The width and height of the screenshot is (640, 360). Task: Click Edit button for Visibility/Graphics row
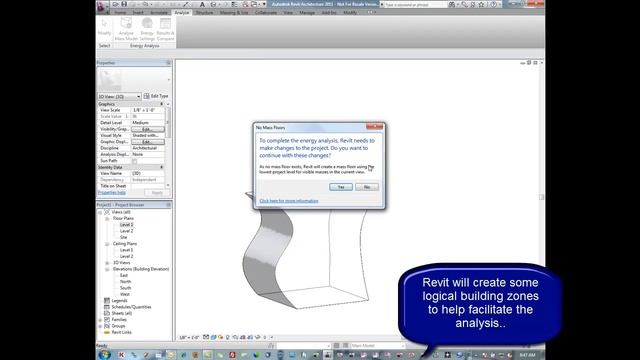pyautogui.click(x=148, y=129)
